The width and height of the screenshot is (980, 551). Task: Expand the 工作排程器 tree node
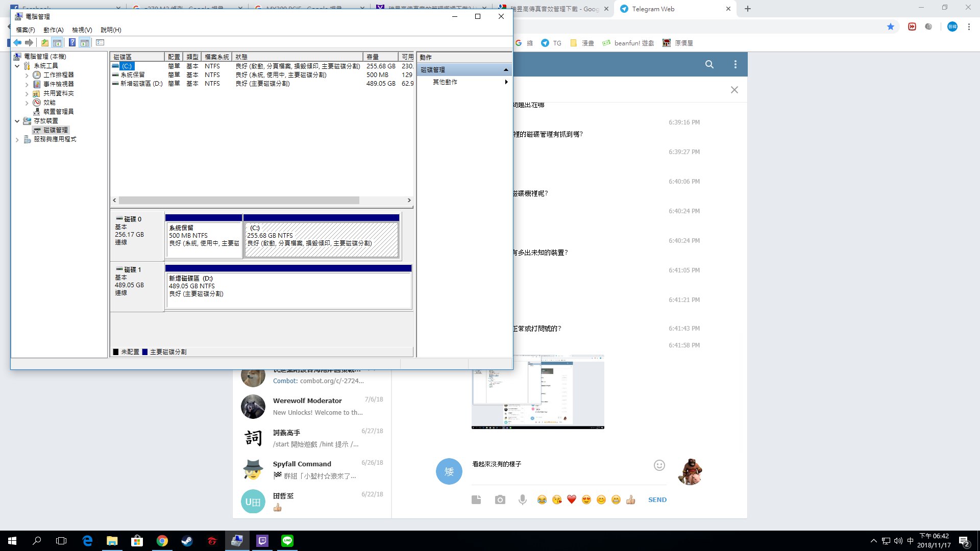click(27, 75)
